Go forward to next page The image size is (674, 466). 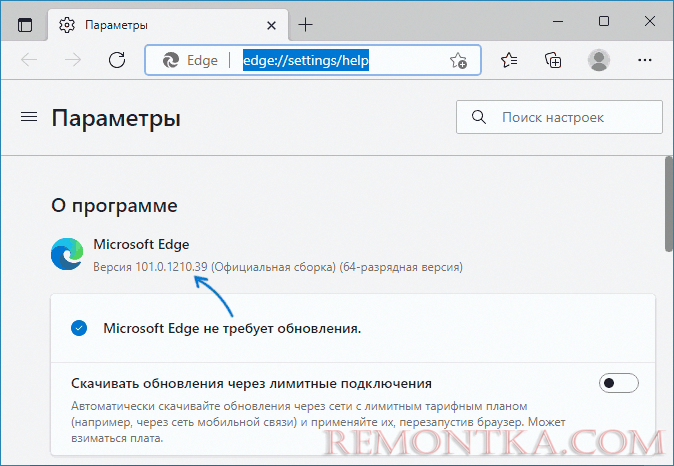(x=73, y=60)
